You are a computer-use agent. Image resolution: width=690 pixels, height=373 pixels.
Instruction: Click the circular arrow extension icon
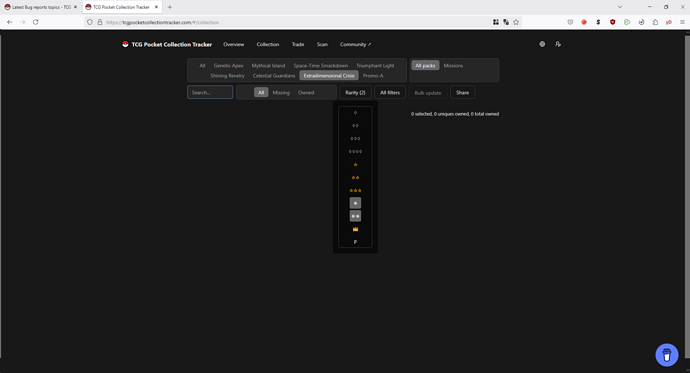pos(641,22)
